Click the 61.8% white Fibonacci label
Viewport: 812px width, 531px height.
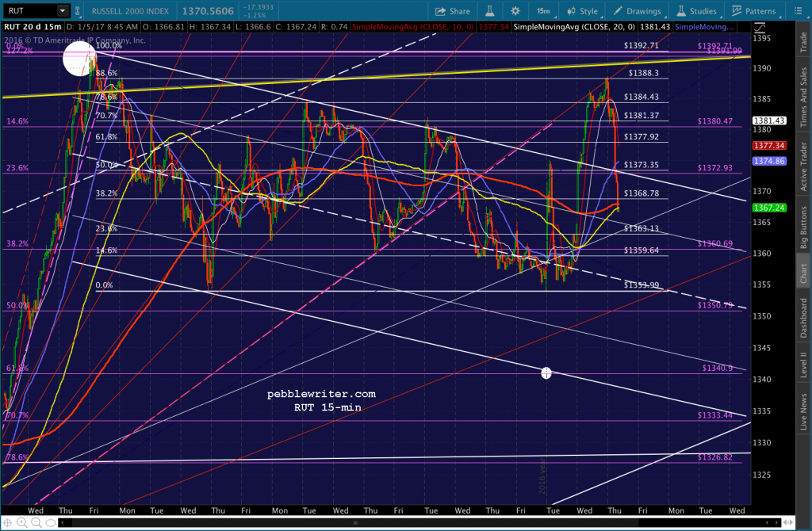point(106,136)
